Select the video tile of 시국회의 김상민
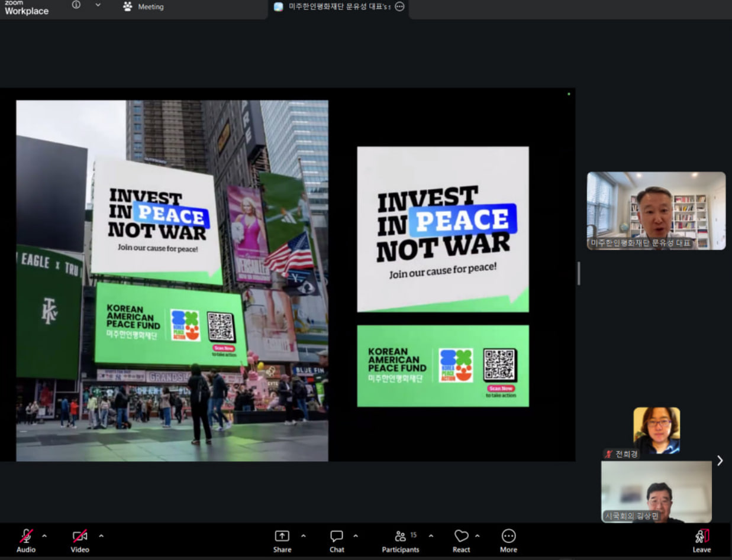The height and width of the screenshot is (560, 732). [656, 492]
